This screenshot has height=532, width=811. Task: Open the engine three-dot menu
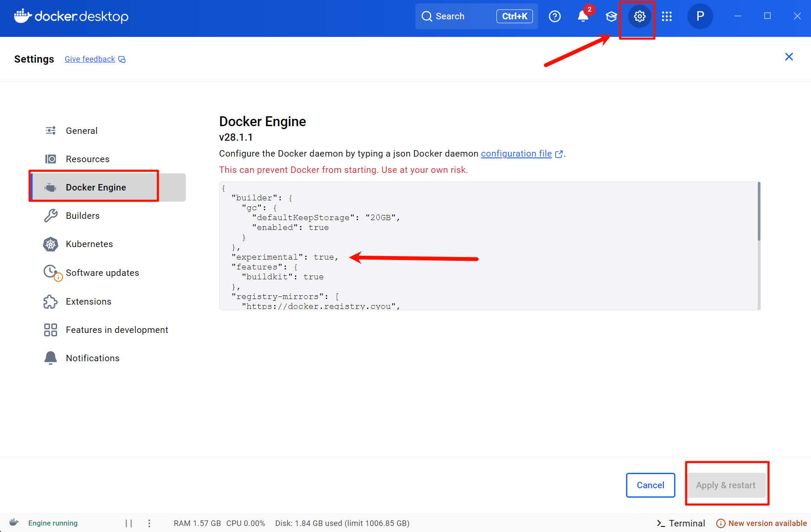(149, 523)
